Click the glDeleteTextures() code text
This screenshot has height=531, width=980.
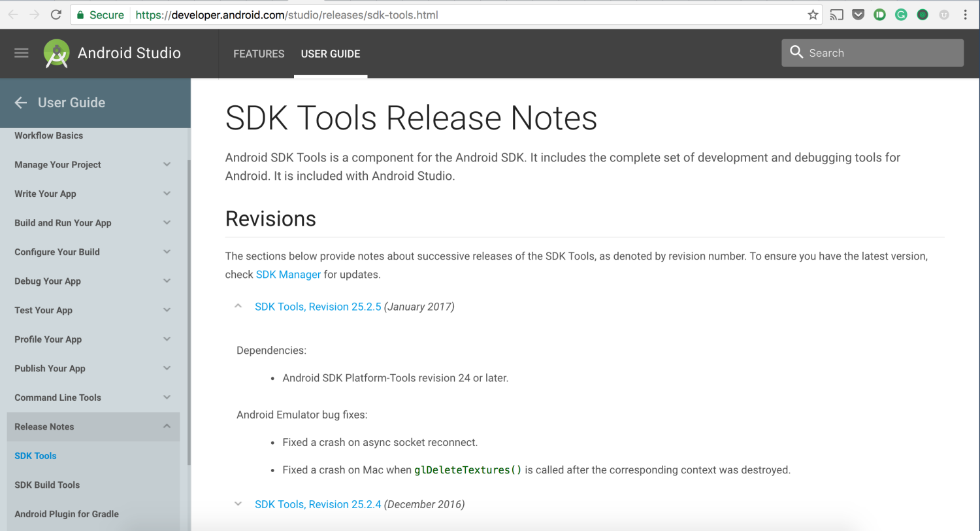click(x=468, y=470)
